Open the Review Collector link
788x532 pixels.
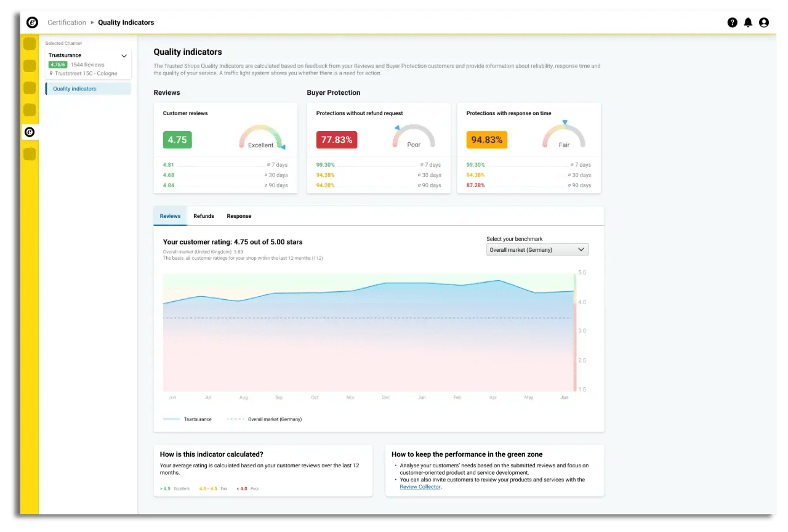[420, 486]
